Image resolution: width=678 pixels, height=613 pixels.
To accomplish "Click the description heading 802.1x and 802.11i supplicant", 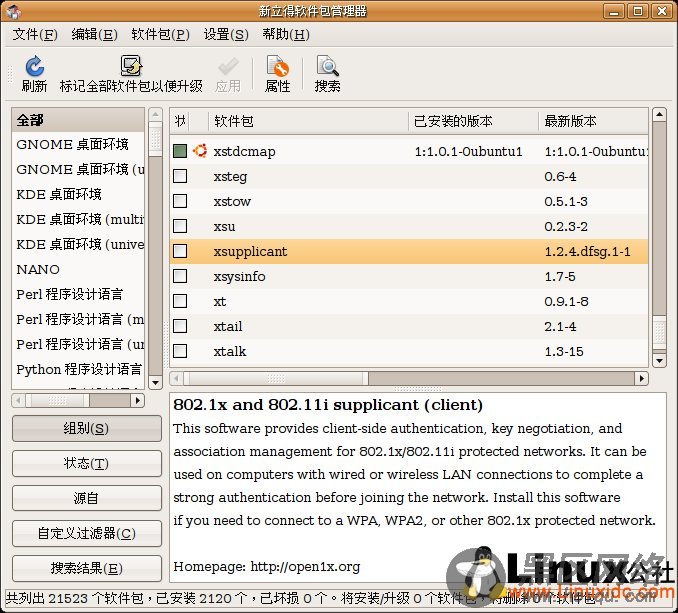I will (x=327, y=405).
